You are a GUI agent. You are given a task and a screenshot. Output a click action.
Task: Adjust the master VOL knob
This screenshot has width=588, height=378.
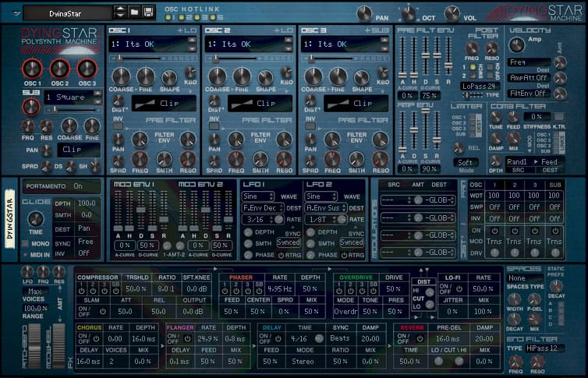click(452, 13)
